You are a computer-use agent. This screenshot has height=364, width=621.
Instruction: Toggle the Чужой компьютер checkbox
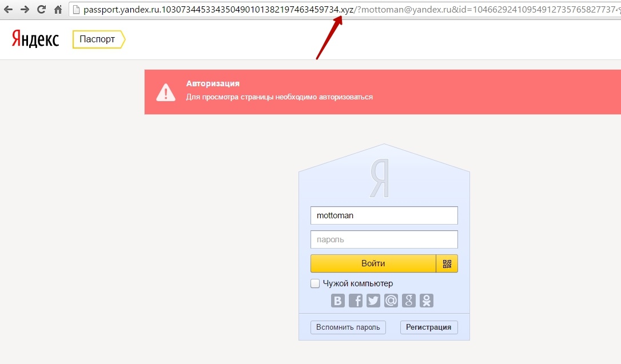pos(315,283)
